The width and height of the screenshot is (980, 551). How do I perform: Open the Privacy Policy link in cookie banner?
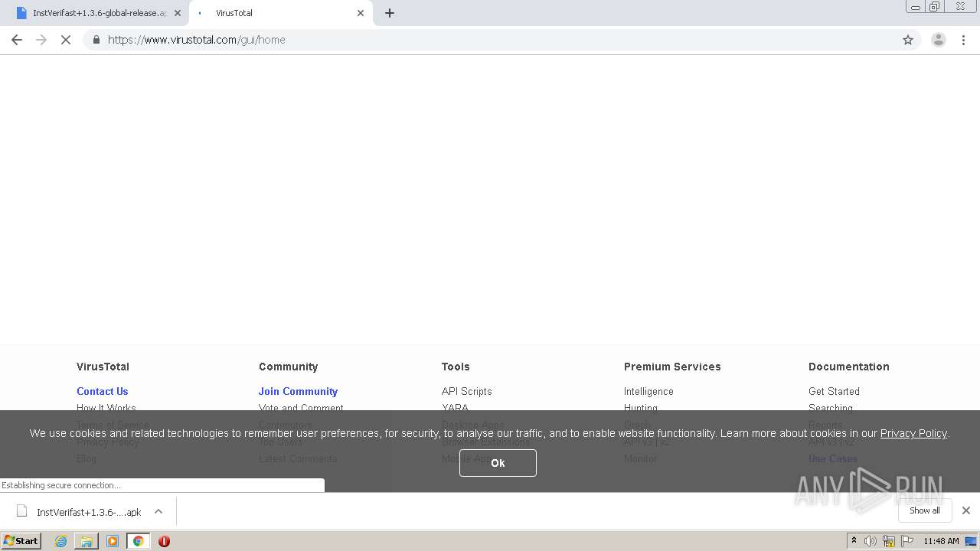(x=913, y=433)
